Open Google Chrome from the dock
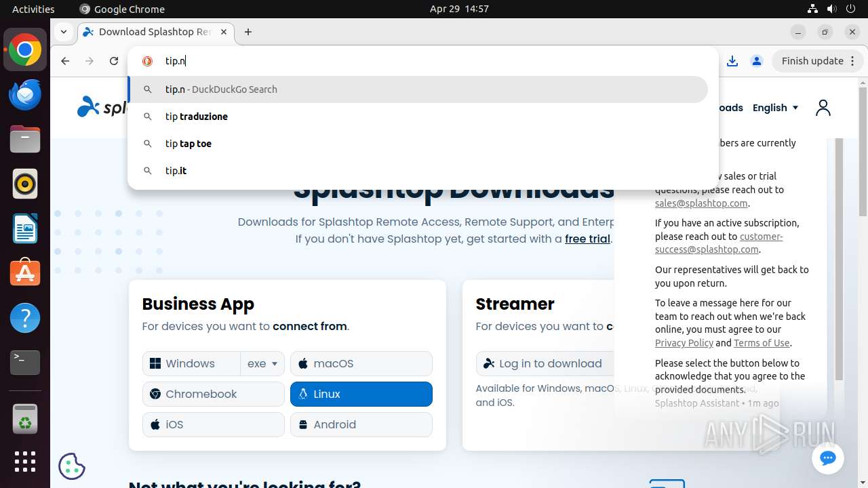The width and height of the screenshot is (868, 488). pos(25,50)
